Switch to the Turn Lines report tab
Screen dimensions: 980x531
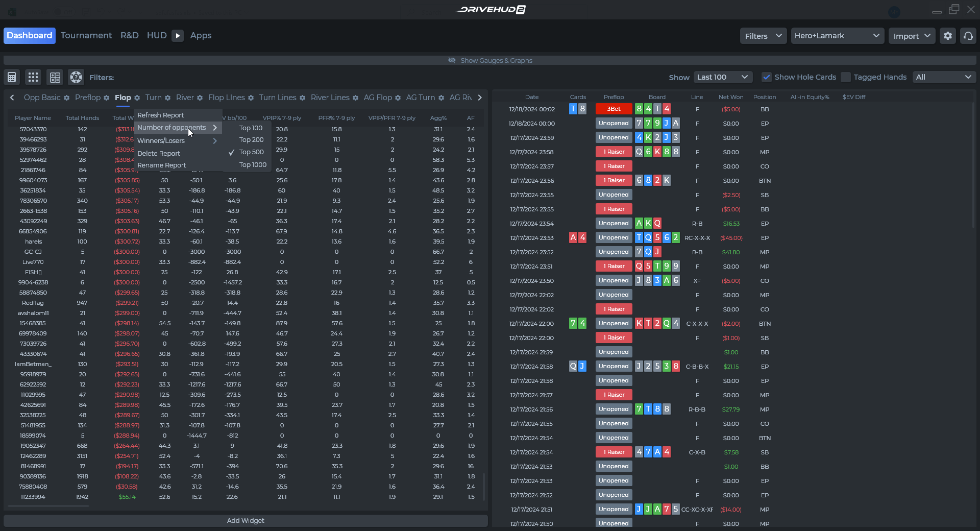(278, 98)
